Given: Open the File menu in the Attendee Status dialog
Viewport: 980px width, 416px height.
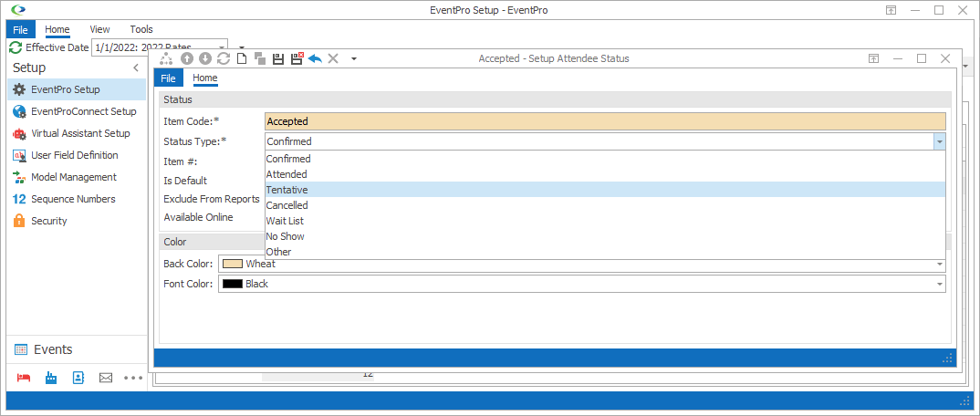Looking at the screenshot, I should point(168,78).
